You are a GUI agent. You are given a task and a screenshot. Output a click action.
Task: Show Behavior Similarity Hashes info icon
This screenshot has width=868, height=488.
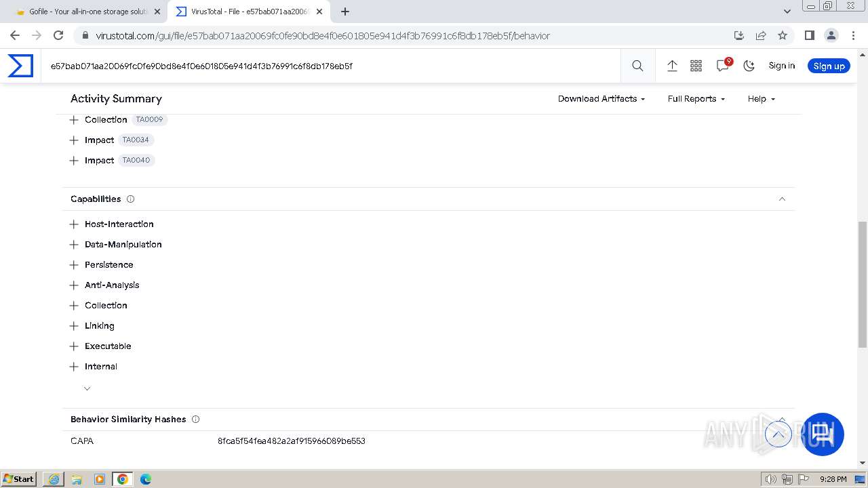click(x=195, y=420)
